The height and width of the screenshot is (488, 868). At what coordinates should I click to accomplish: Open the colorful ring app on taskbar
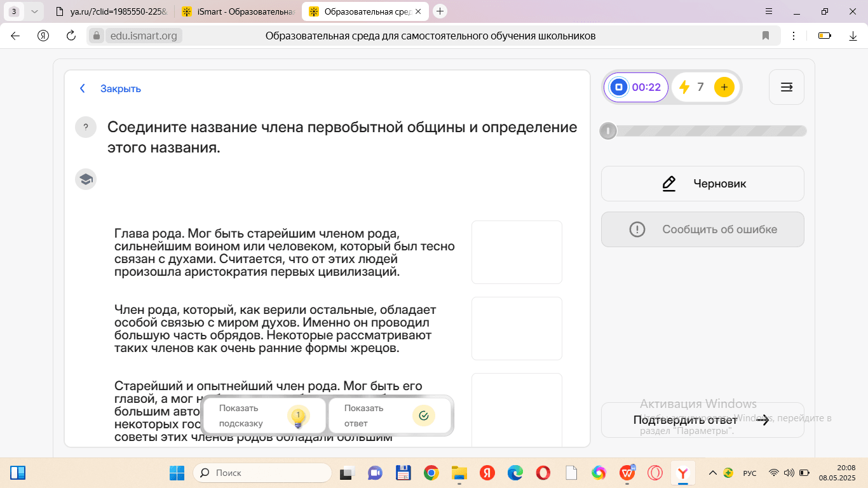[599, 473]
